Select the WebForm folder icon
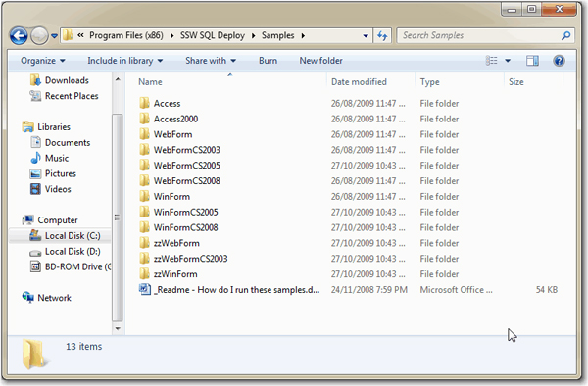Viewport: 588px width, 386px height. point(144,134)
